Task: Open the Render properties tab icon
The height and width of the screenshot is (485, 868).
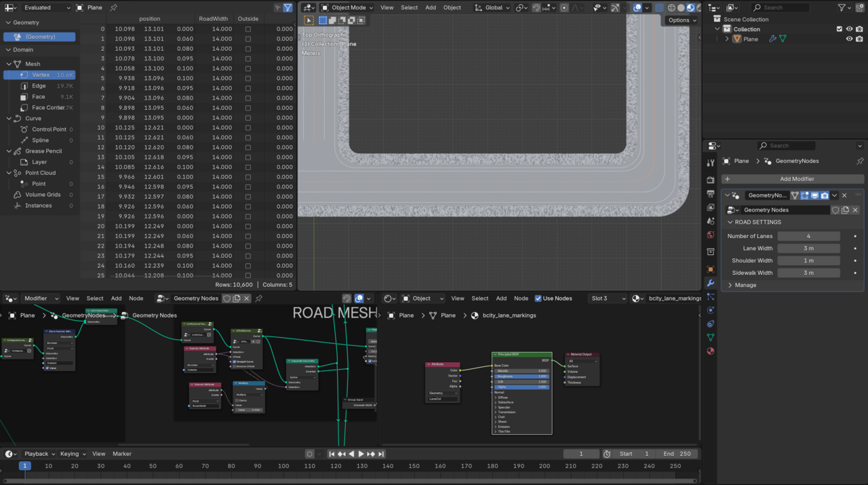Action: (x=711, y=180)
